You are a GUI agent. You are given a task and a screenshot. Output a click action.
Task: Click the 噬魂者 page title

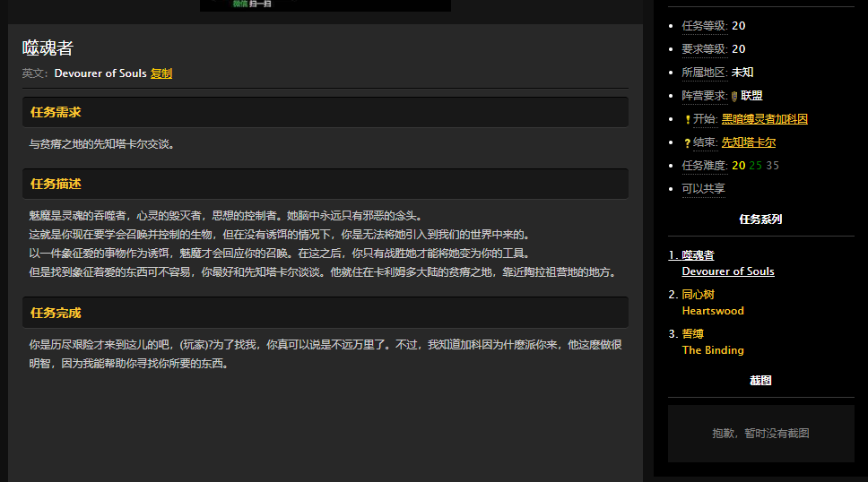click(48, 48)
